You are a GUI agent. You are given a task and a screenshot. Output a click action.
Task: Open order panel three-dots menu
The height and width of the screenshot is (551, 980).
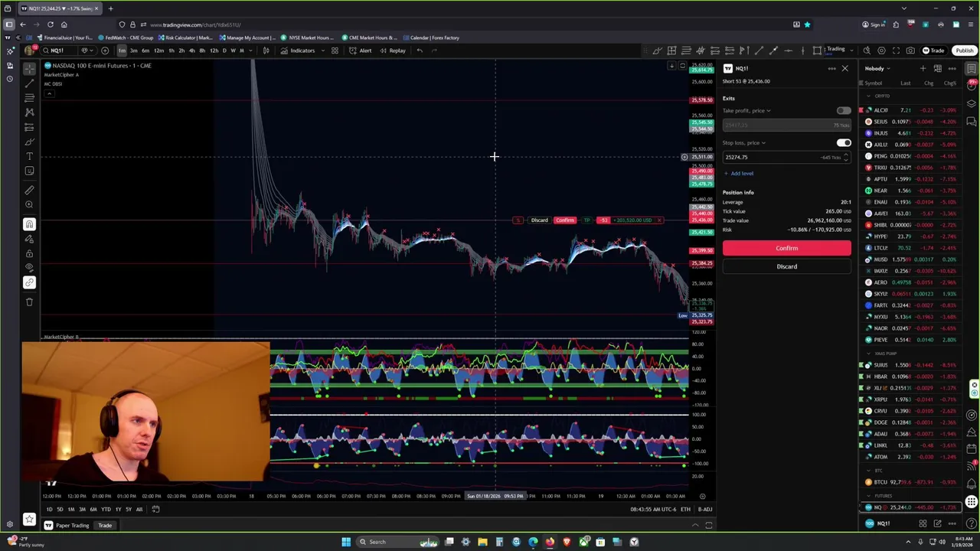(831, 69)
